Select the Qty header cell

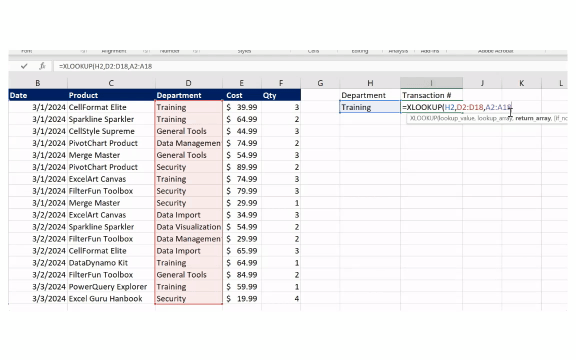point(281,95)
